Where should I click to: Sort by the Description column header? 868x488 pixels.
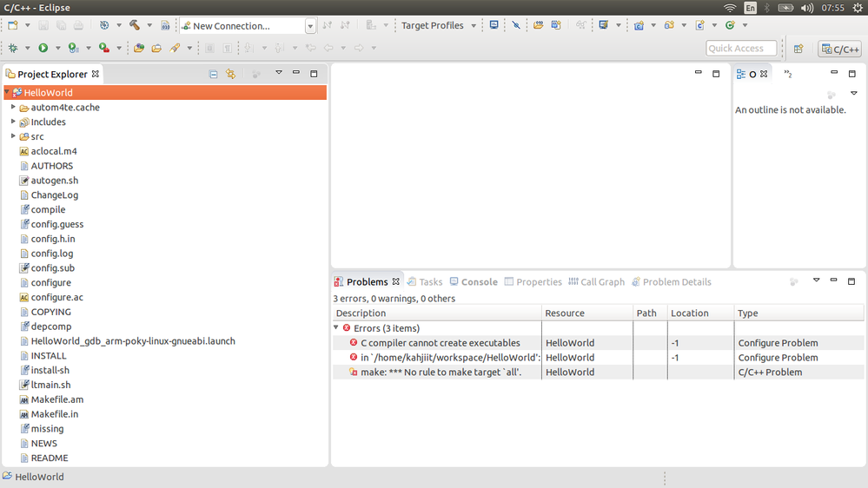[x=437, y=313]
